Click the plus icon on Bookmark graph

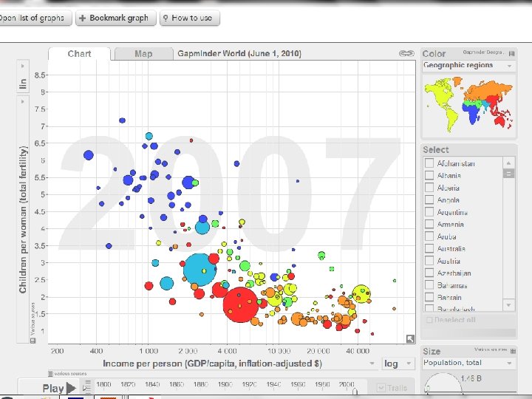tap(82, 18)
